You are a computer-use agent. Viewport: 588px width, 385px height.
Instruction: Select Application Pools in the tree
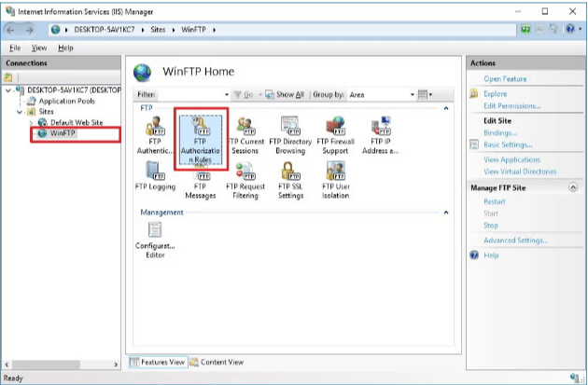click(65, 101)
